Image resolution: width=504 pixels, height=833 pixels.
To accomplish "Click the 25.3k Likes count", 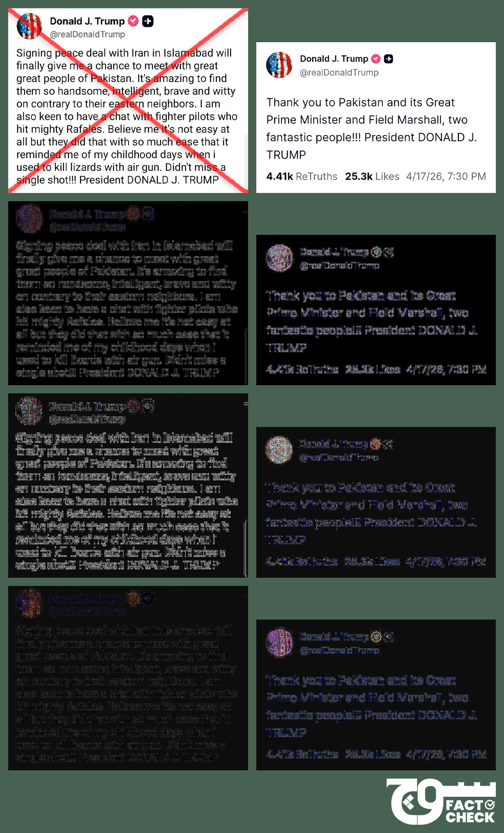I will (x=372, y=176).
